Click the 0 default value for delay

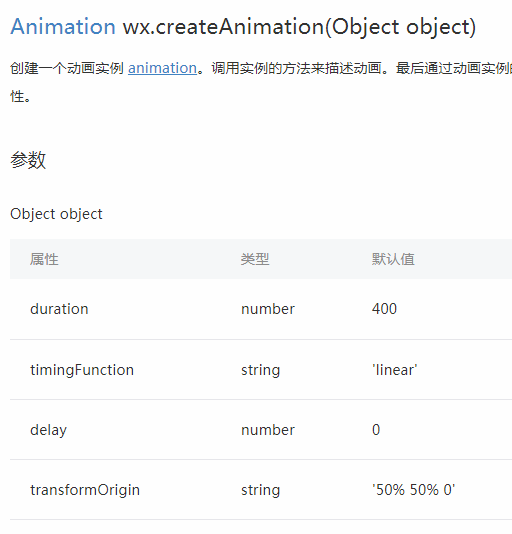click(376, 430)
